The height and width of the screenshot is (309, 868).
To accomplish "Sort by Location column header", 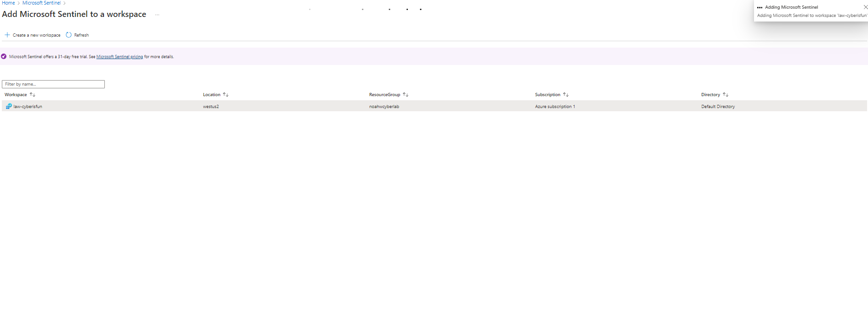I will point(212,95).
